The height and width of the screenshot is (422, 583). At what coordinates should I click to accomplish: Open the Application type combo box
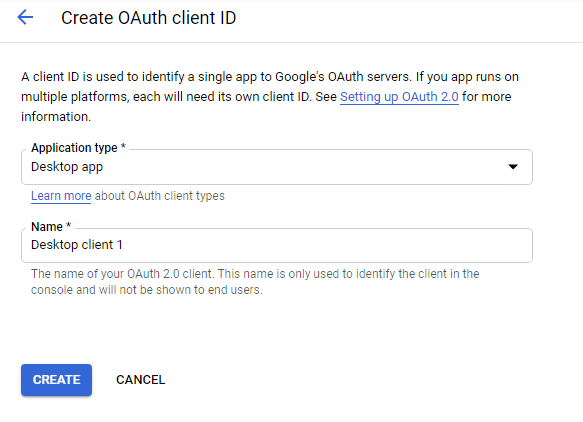point(277,167)
